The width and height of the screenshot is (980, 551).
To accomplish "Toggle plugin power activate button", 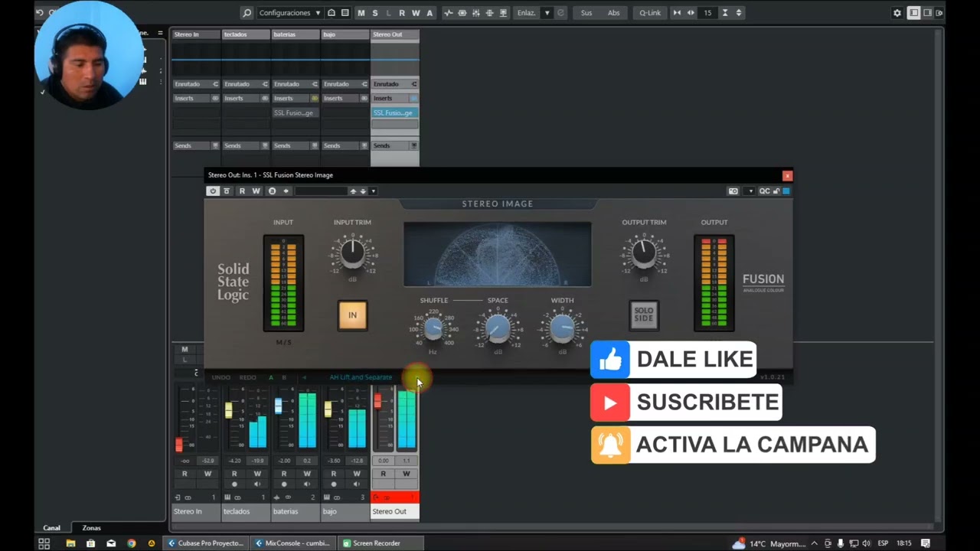I will tap(213, 191).
